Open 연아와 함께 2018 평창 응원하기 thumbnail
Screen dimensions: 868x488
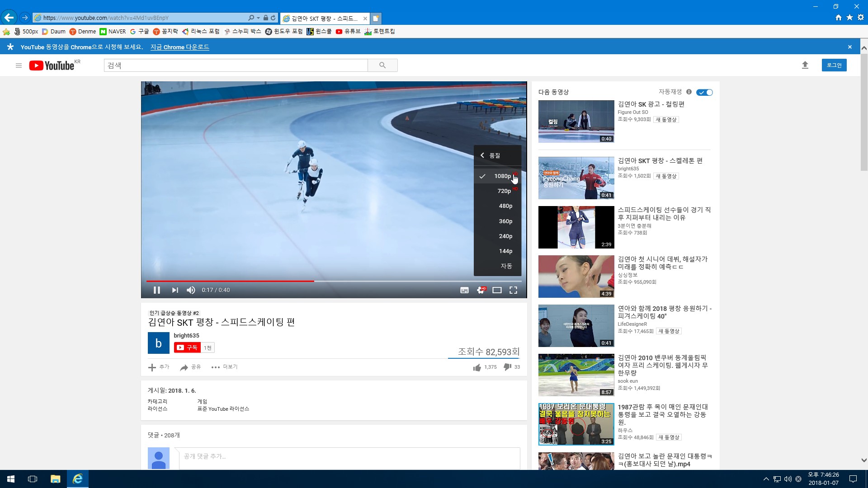576,326
